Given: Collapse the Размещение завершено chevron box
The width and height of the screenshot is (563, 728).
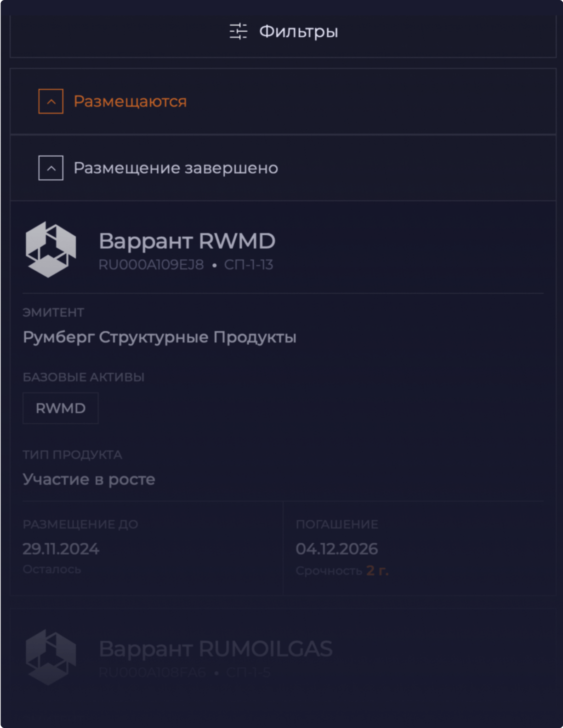Looking at the screenshot, I should pos(51,168).
